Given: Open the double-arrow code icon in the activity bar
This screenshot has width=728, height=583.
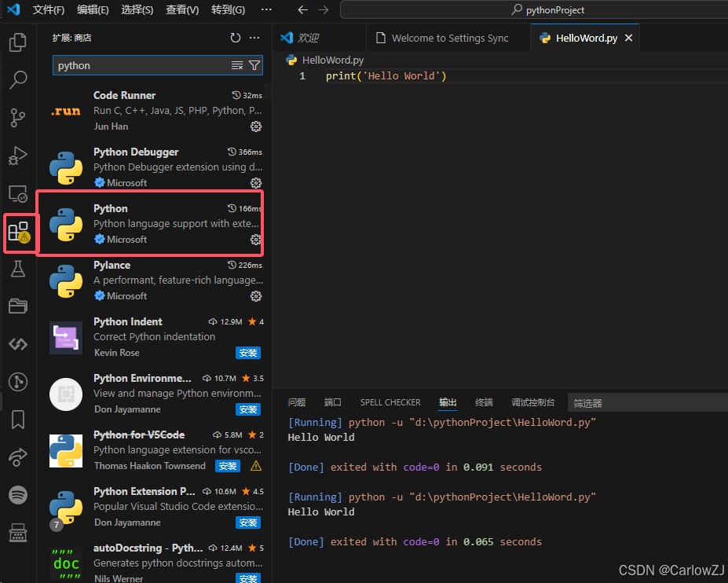Looking at the screenshot, I should pos(18,344).
